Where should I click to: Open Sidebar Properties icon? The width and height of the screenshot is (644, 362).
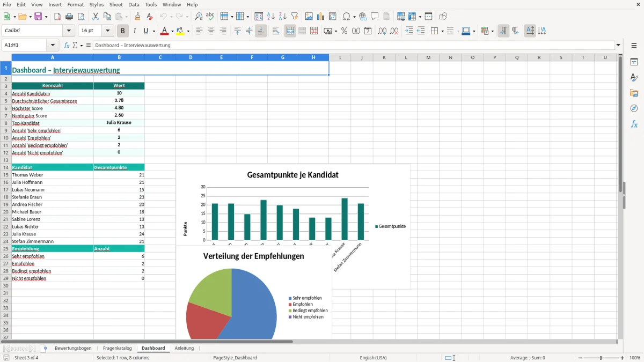[x=634, y=62]
